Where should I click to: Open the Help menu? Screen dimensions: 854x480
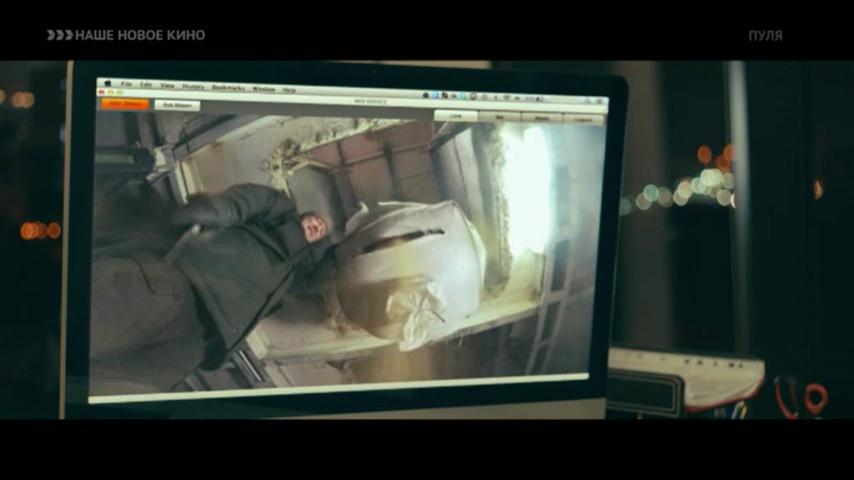289,90
